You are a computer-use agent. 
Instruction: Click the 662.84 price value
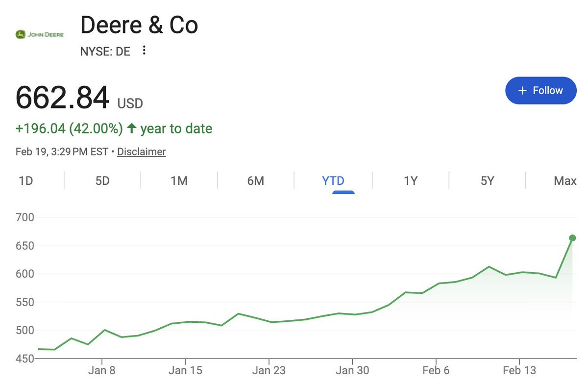click(62, 97)
